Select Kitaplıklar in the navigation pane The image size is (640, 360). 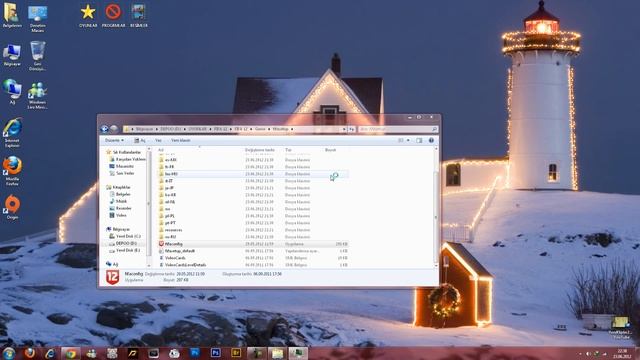point(118,187)
